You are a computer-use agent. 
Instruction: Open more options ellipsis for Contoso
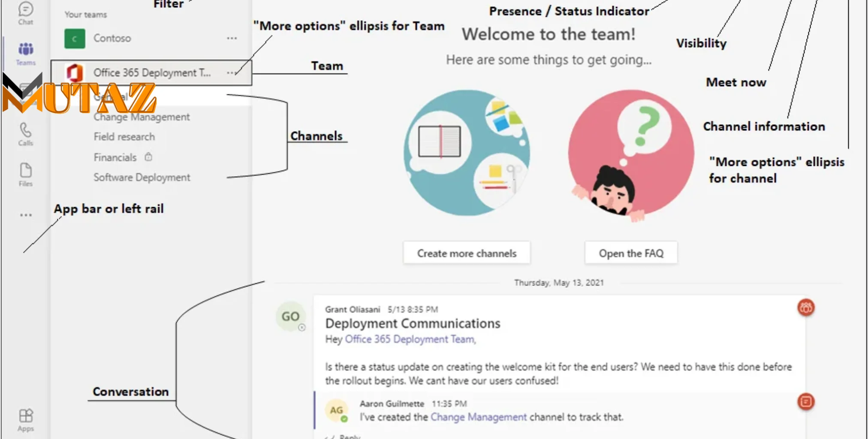232,38
